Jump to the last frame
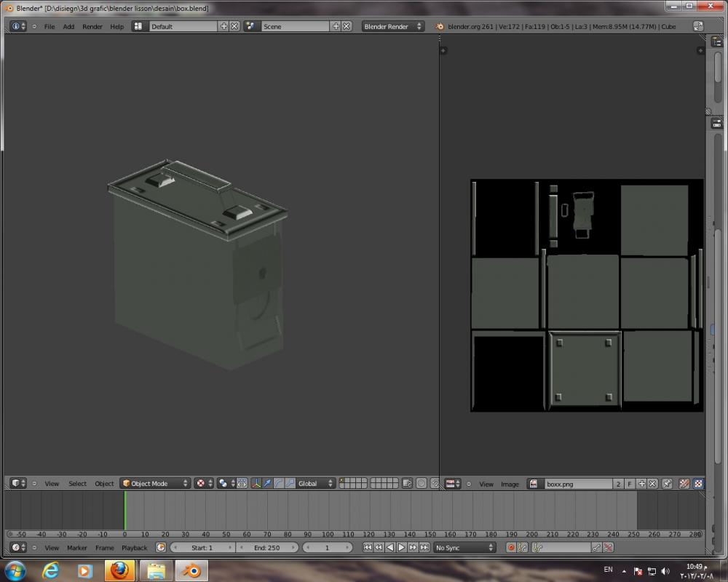The height and width of the screenshot is (582, 728). pos(424,548)
